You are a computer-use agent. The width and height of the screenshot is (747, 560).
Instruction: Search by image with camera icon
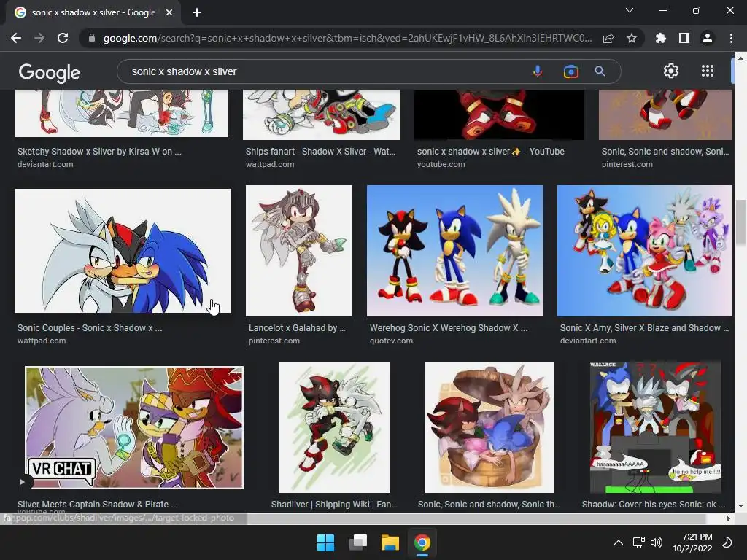570,71
